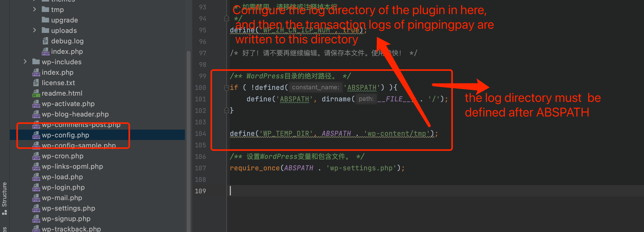Select wp-config.php in project tree
Viewport: 644px width, 232px height.
tap(65, 135)
